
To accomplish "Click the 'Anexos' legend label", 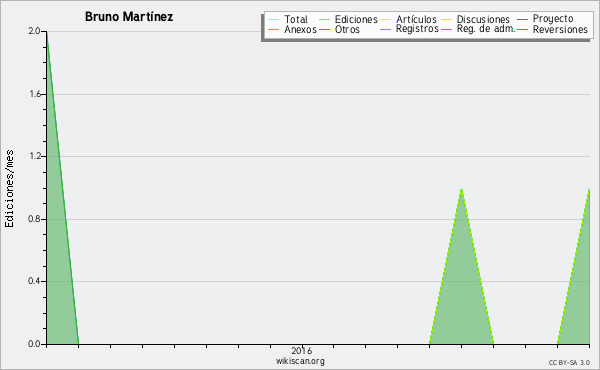I will (300, 29).
